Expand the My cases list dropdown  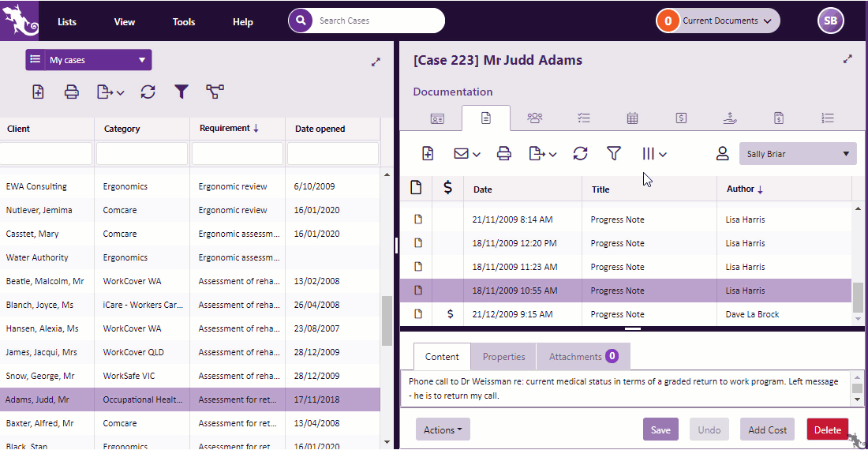click(142, 60)
